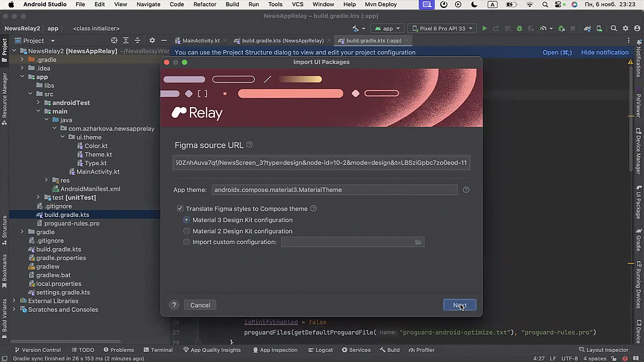The width and height of the screenshot is (644, 362).
Task: Click Collapse All icon in Project panel
Action: tap(138, 41)
